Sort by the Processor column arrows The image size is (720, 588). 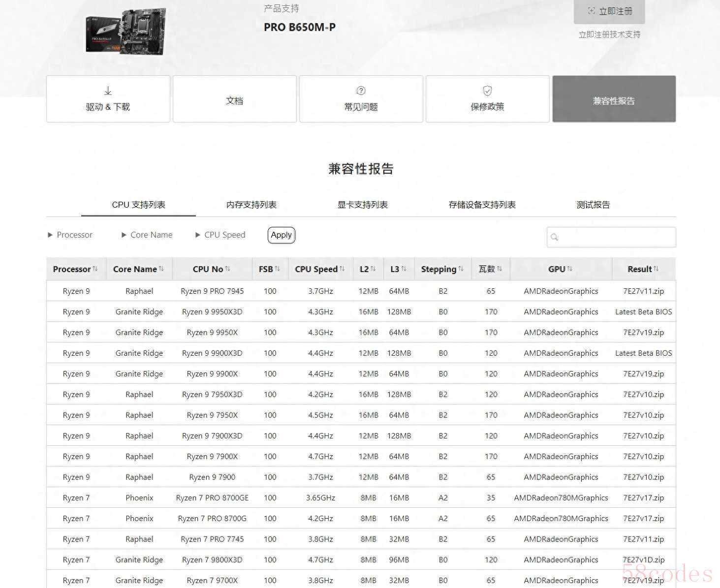point(95,269)
